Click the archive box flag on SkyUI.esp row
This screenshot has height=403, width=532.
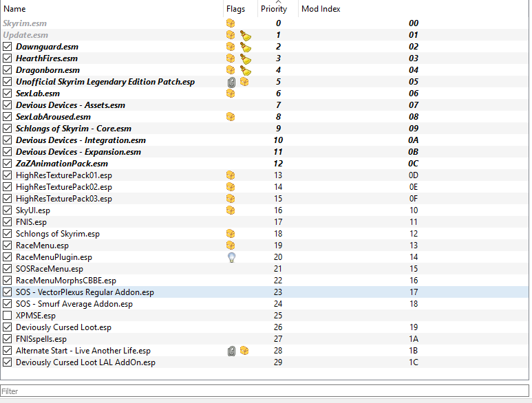231,210
